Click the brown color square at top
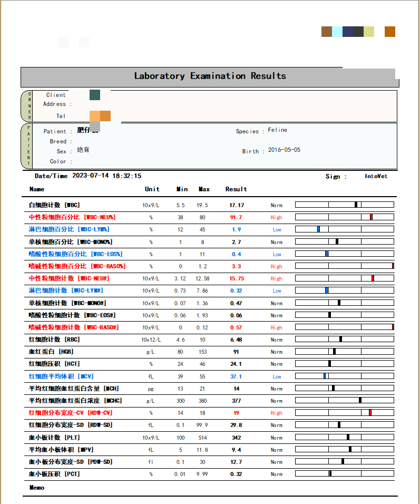 327,32
